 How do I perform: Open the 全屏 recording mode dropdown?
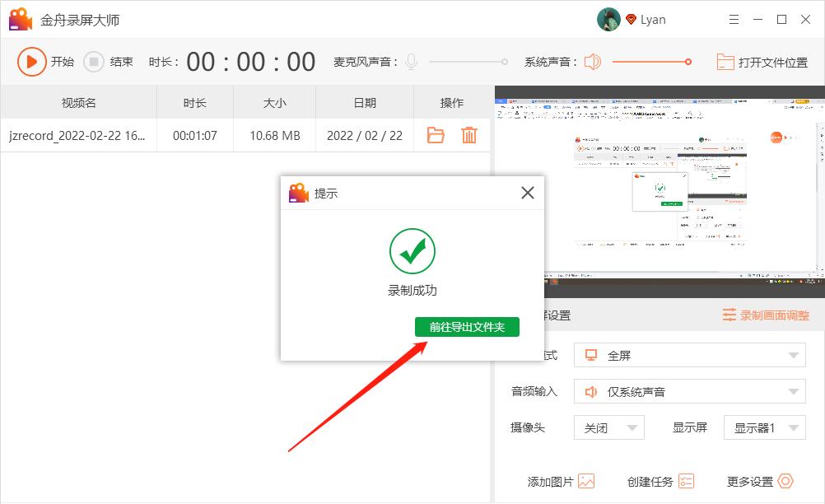click(x=689, y=355)
